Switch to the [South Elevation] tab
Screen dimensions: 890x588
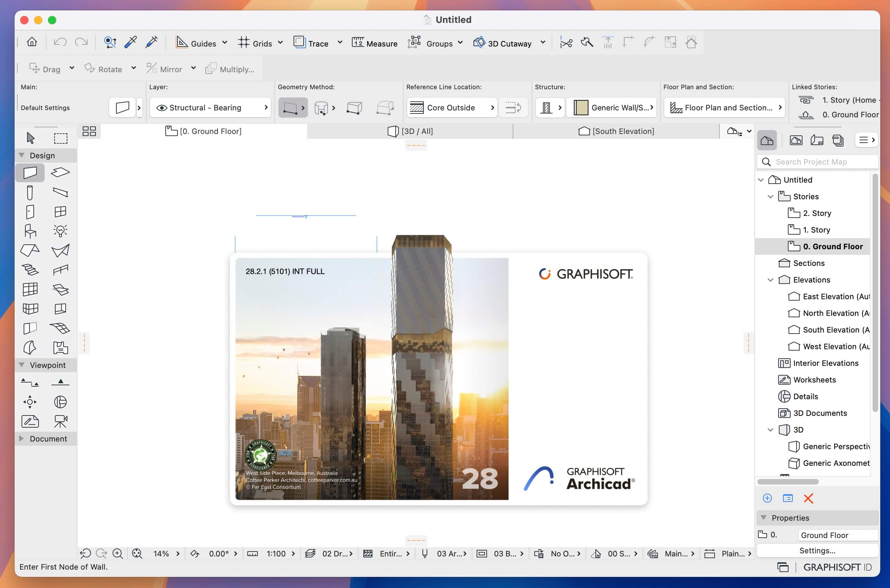[616, 131]
